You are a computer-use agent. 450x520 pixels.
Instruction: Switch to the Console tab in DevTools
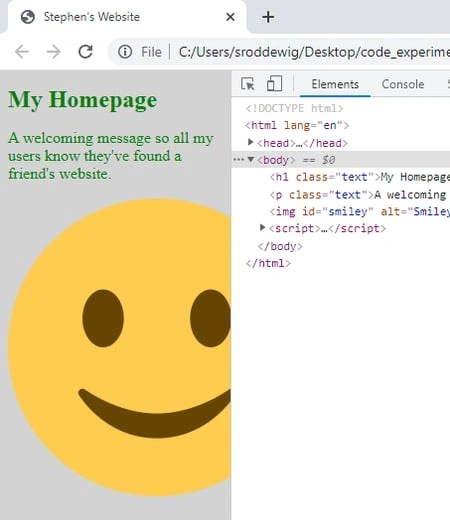tap(403, 84)
